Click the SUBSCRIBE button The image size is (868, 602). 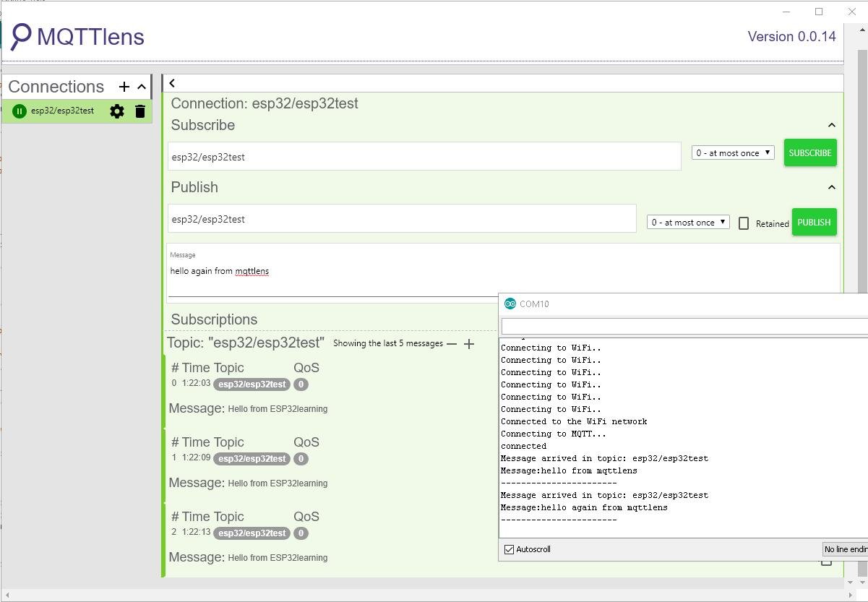pyautogui.click(x=810, y=152)
